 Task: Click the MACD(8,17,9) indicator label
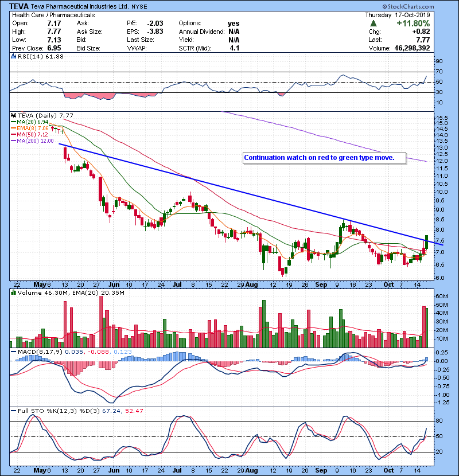click(40, 352)
